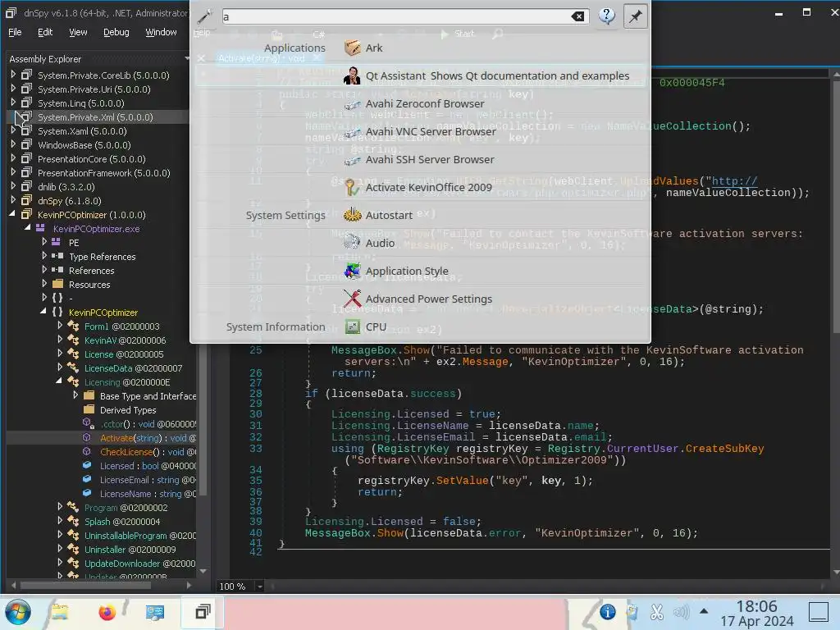The image size is (840, 630).
Task: Show hidden tray icons arrow
Action: tap(704, 611)
